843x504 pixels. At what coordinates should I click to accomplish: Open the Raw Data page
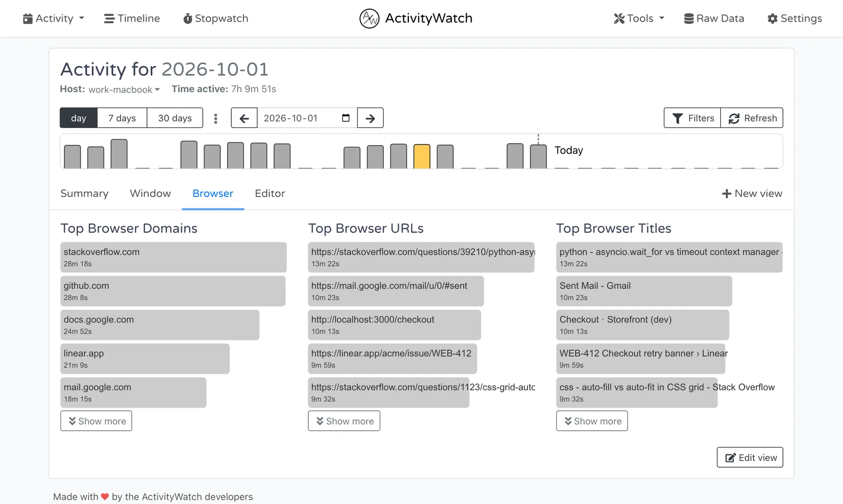[x=714, y=18]
